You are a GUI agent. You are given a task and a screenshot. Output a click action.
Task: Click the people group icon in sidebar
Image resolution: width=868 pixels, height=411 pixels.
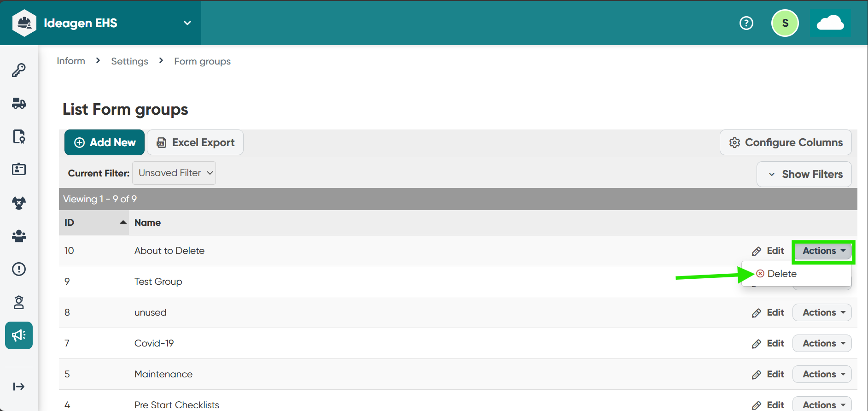(x=19, y=236)
